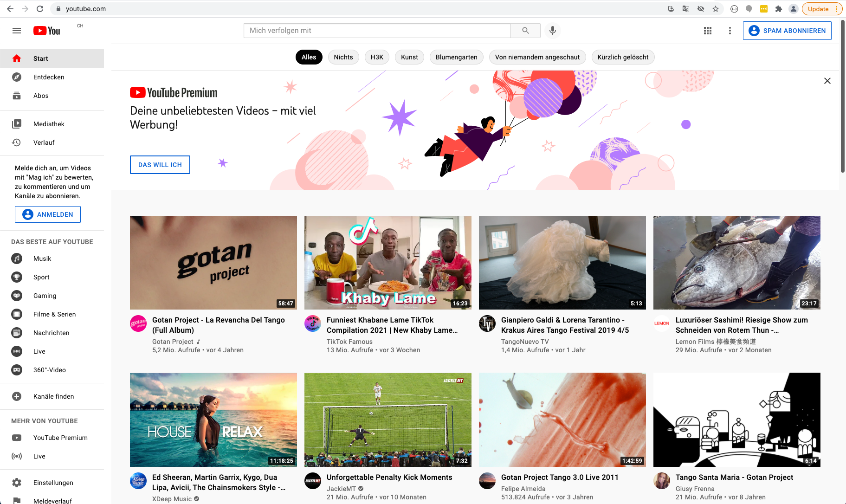Open Entdecken compass icon in sidebar
Viewport: 846px width, 504px height.
click(17, 77)
